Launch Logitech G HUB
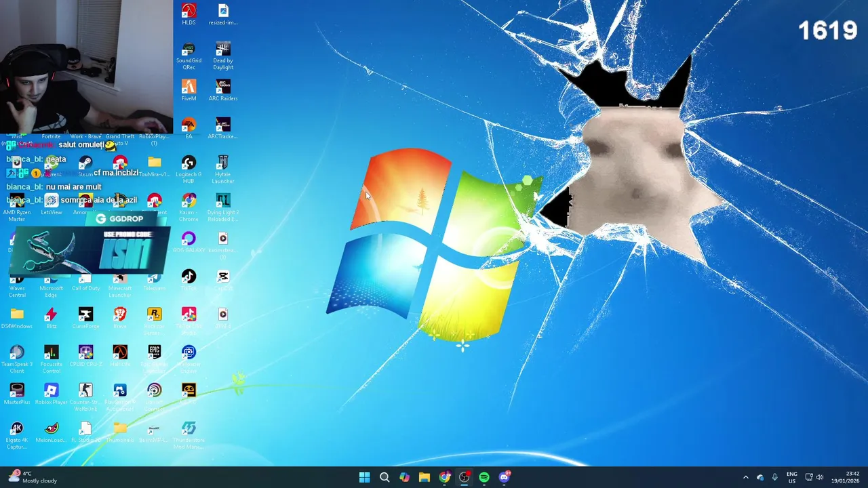The image size is (868, 488). [189, 169]
